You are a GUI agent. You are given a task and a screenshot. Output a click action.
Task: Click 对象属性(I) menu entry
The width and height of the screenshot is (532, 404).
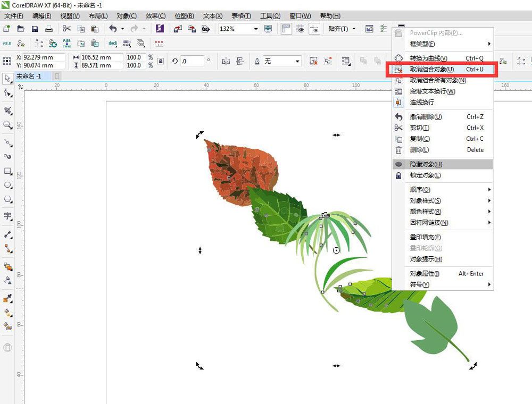[x=425, y=274]
